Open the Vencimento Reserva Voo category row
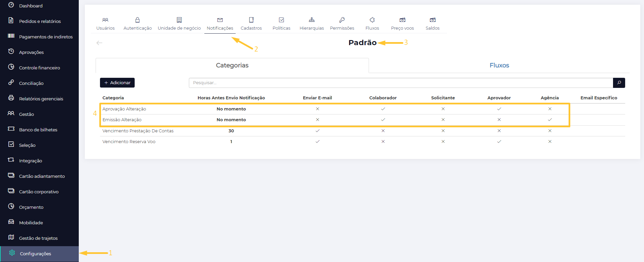This screenshot has height=262, width=644. pyautogui.click(x=129, y=141)
